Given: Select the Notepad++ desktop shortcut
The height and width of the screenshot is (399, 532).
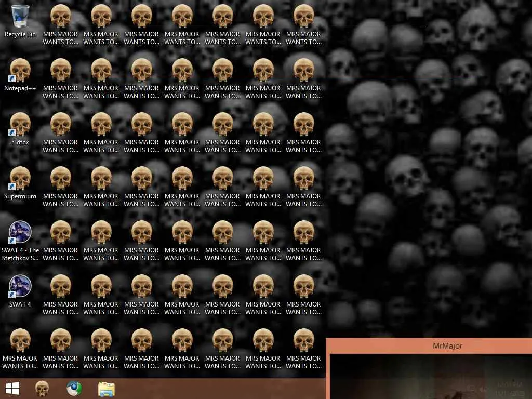Looking at the screenshot, I should 20,75.
